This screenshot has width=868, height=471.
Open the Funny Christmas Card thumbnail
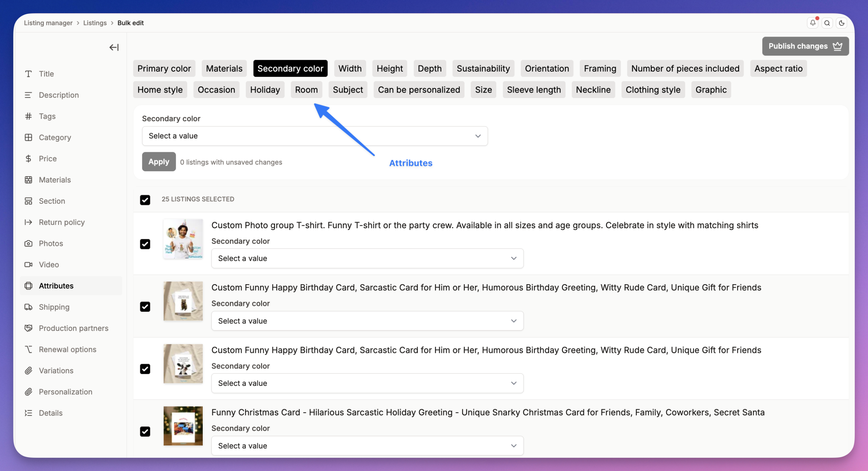coord(183,426)
